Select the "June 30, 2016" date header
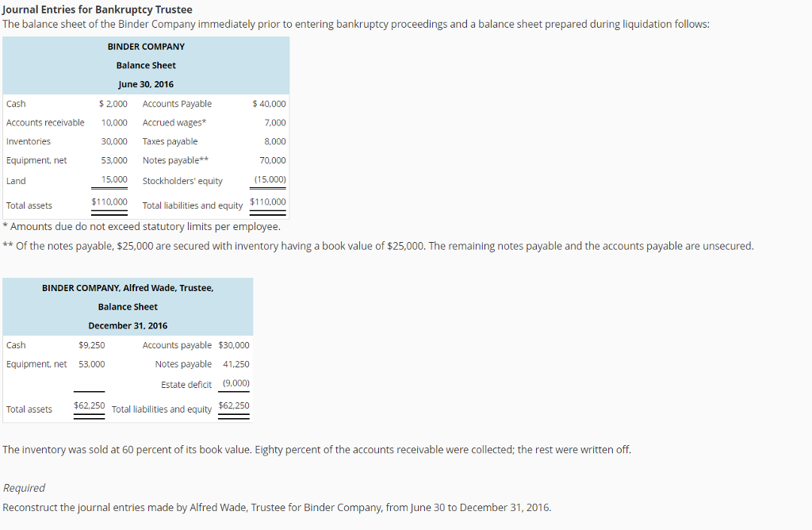Image resolution: width=812 pixels, height=530 pixels. coord(146,84)
